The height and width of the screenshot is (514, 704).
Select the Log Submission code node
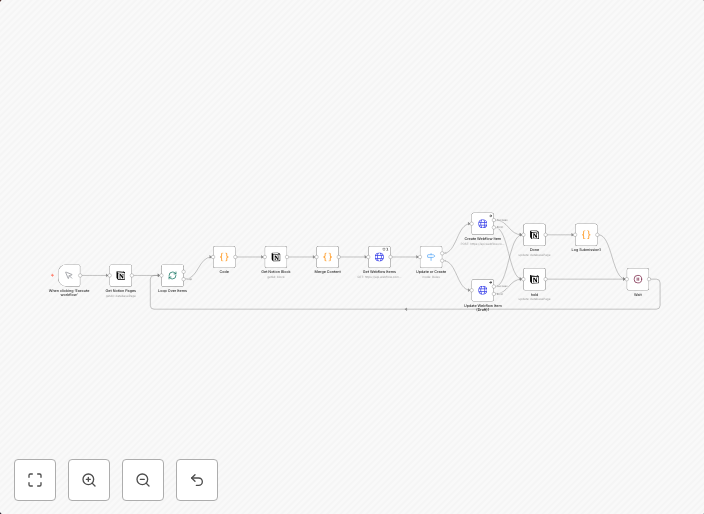click(x=586, y=235)
